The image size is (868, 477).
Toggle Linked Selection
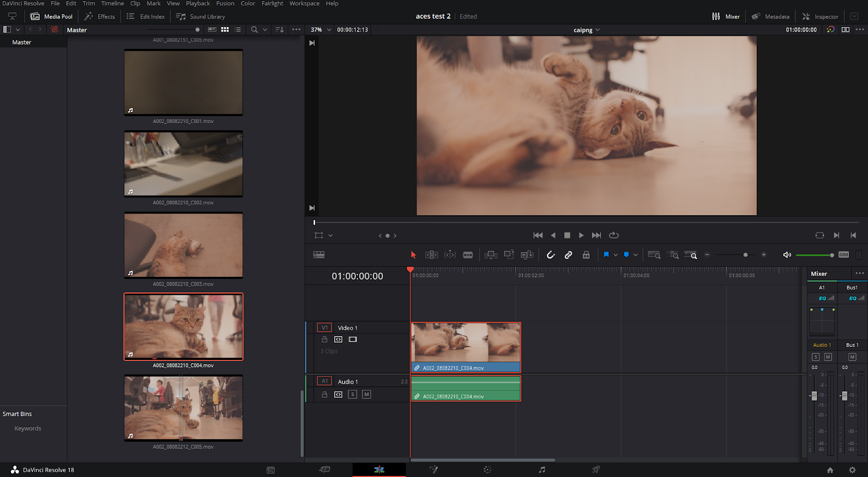pyautogui.click(x=569, y=255)
